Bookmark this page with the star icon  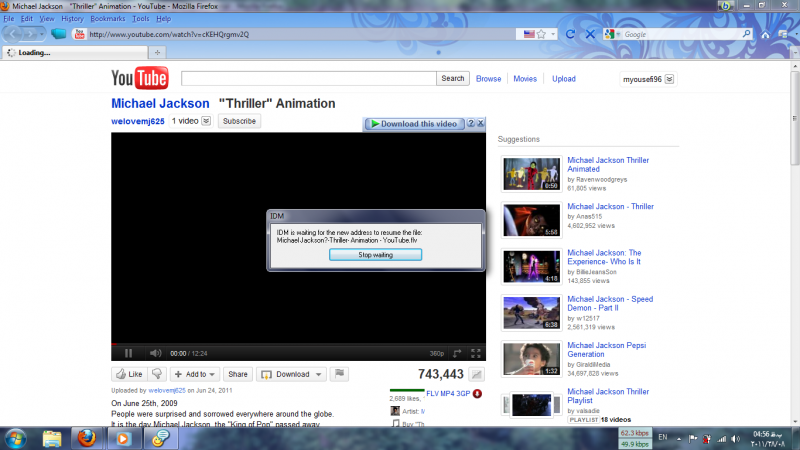click(541, 34)
